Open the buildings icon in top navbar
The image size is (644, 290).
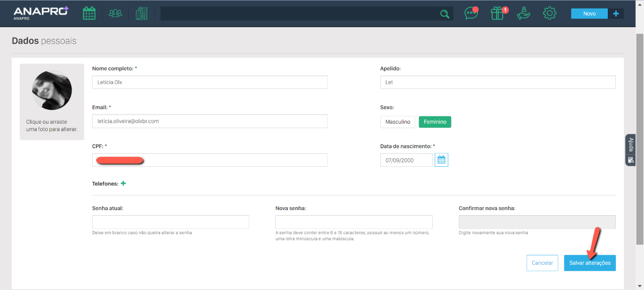point(141,14)
